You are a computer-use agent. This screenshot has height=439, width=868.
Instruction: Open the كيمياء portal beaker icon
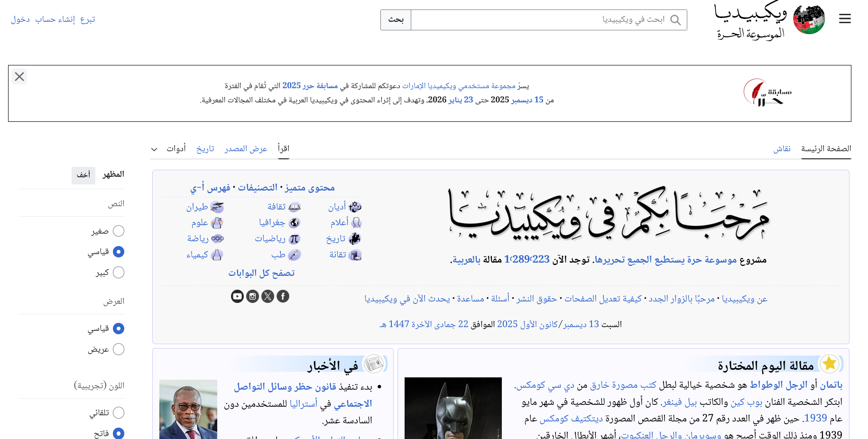[217, 255]
